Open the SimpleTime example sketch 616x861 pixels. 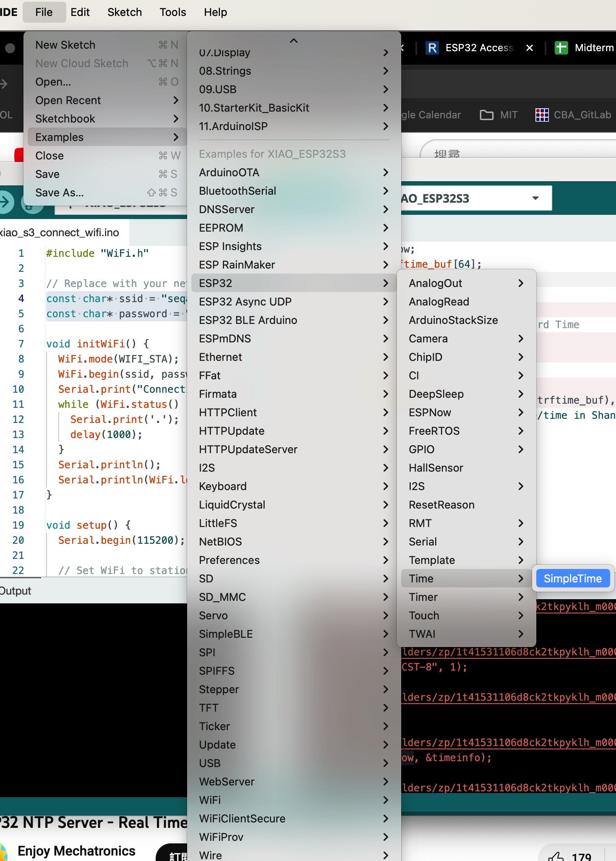(572, 579)
